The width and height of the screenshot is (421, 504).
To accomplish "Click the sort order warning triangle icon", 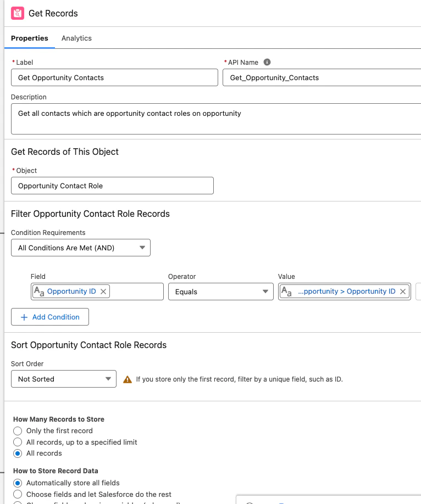I will (128, 379).
